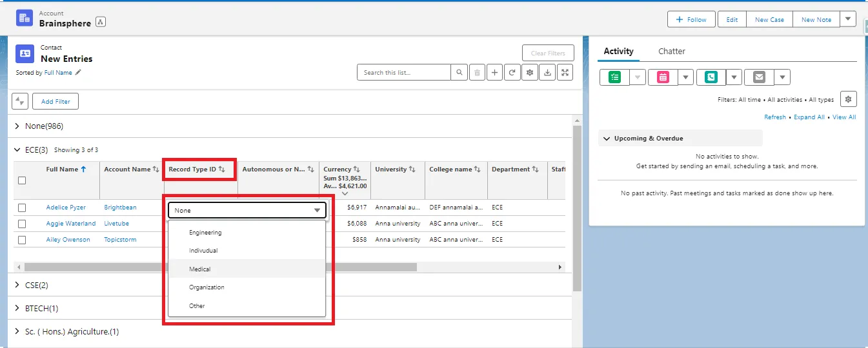Screen dimensions: 868x348
Task: Click the Clear Filters button
Action: [x=548, y=53]
